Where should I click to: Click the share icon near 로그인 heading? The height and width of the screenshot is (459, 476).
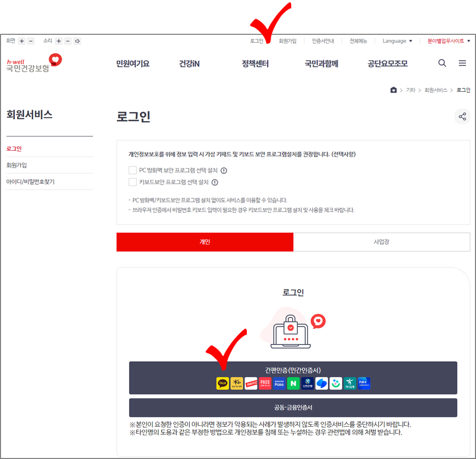tap(462, 116)
